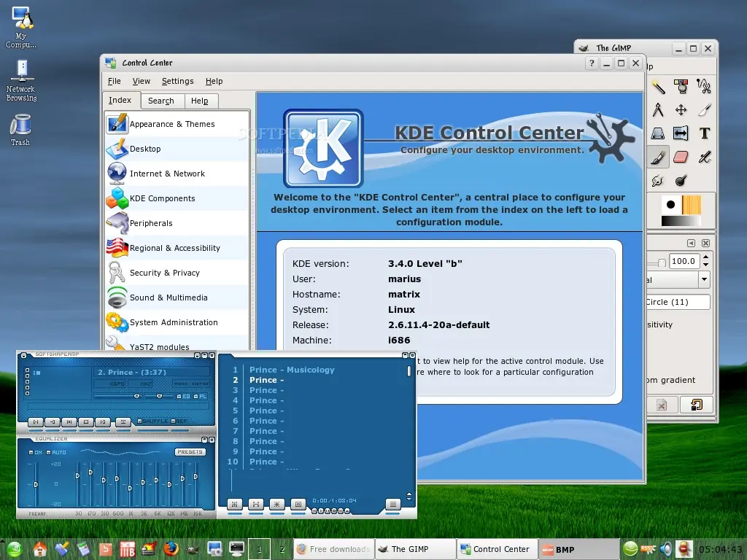Viewport: 747px width, 560px height.
Task: Click the GIMP opacity 100.0 input field
Action: click(x=684, y=261)
